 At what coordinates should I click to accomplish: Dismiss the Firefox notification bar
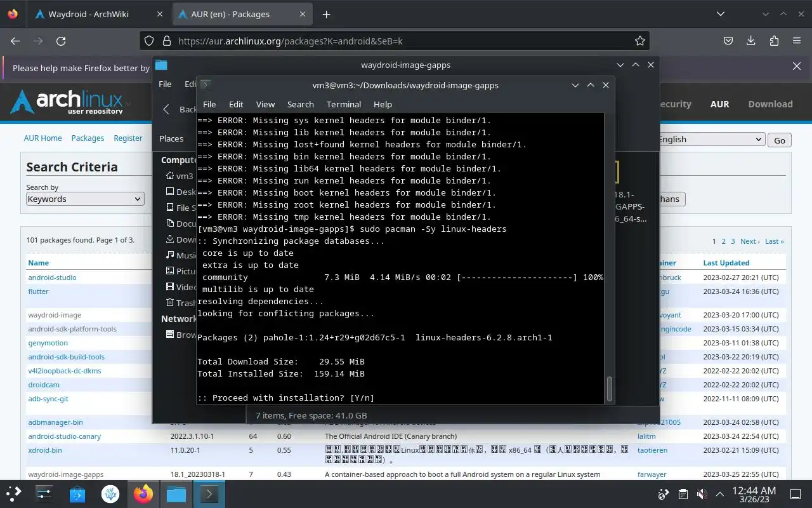[x=797, y=66]
